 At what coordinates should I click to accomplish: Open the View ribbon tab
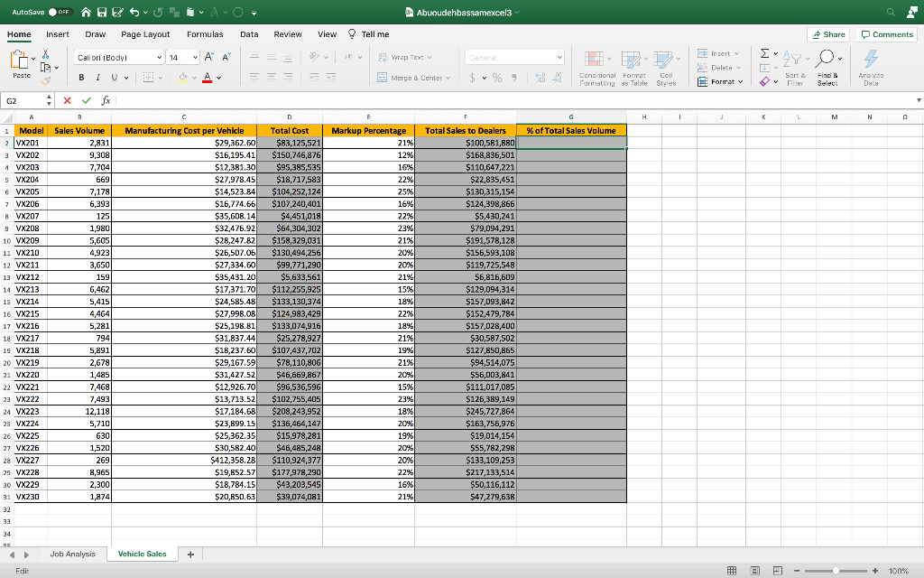click(327, 34)
